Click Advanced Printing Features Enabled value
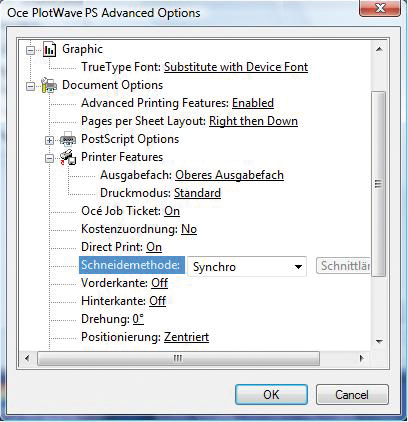408x422 pixels. 253,103
